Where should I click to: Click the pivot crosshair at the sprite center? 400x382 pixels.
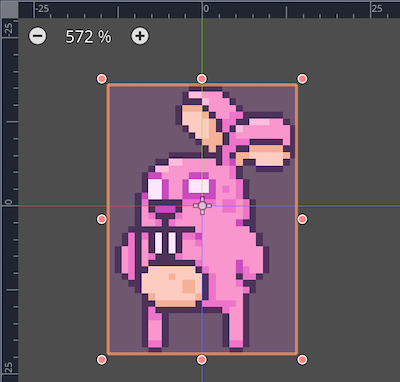(202, 206)
